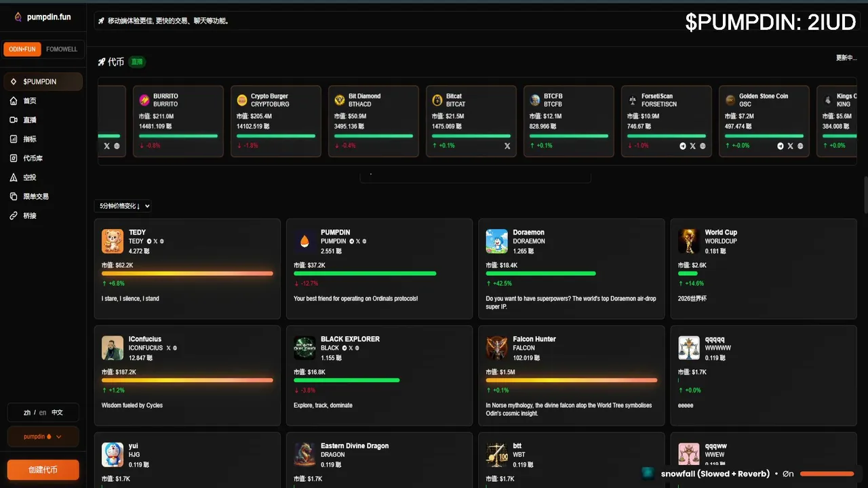Click the X icon next to BLACK ticker
868x488 pixels.
coord(351,348)
